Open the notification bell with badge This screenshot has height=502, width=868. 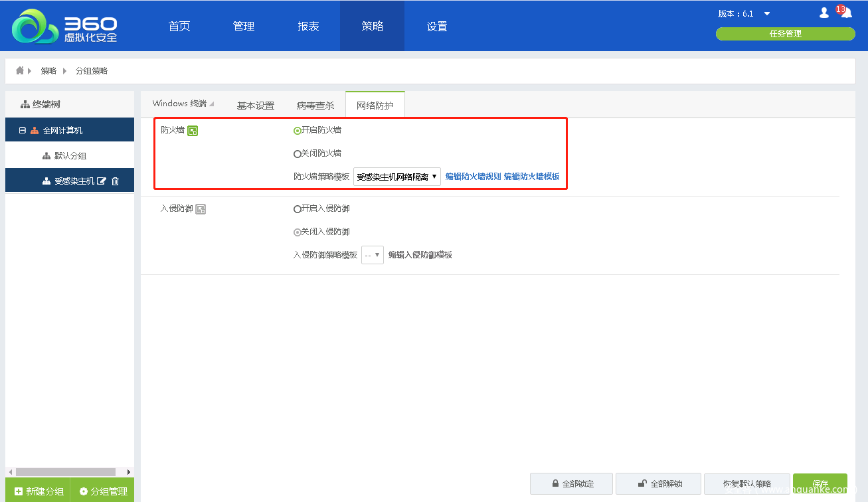coord(845,13)
